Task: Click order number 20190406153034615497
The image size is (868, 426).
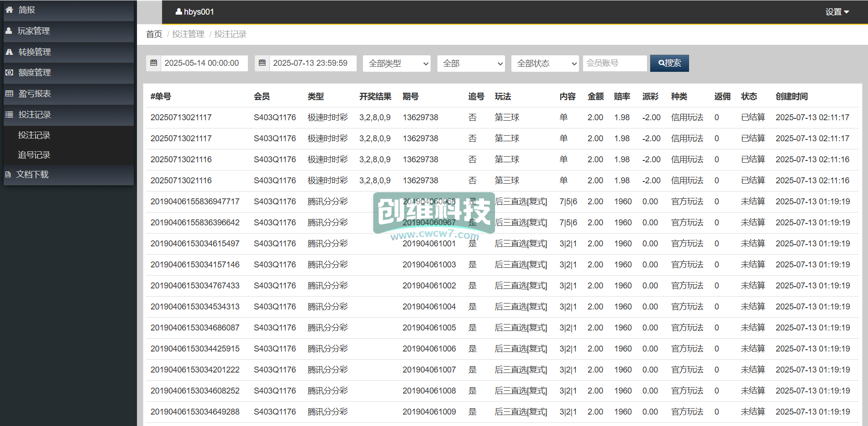Action: [195, 244]
